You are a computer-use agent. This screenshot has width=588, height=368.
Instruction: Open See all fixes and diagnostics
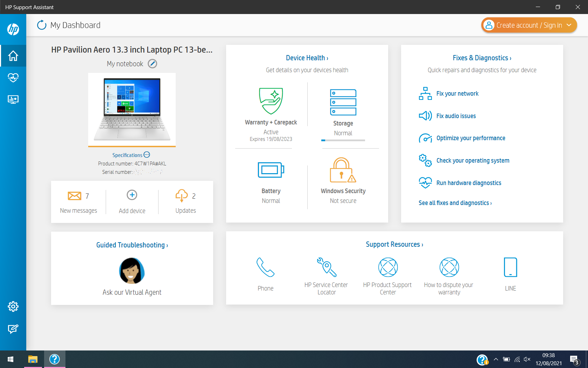pos(455,203)
